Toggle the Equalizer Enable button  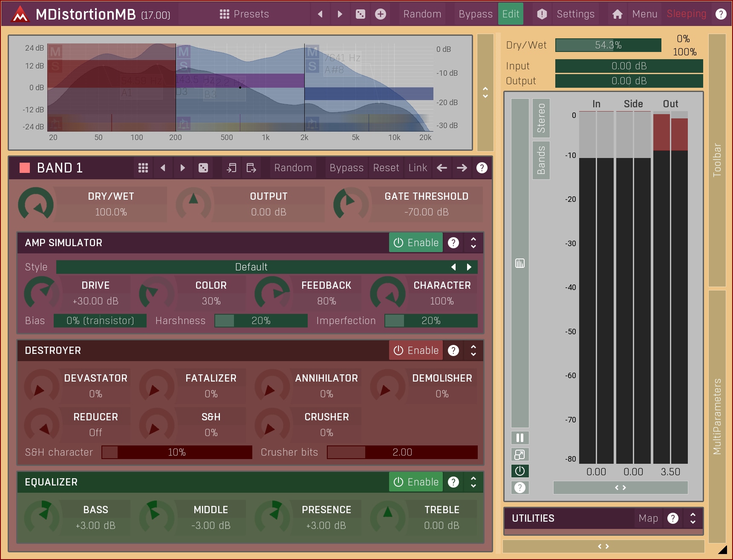click(416, 482)
